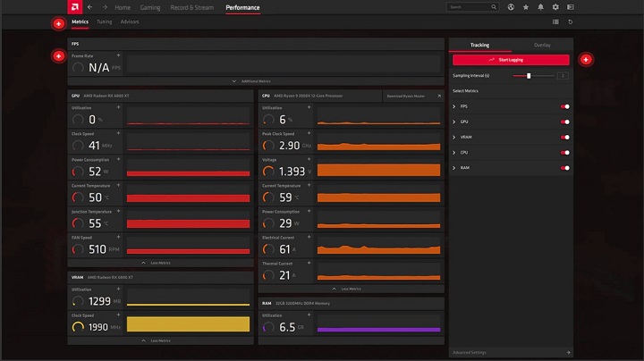
Task: Switch to the Advisors sub-tab
Action: [x=130, y=21]
